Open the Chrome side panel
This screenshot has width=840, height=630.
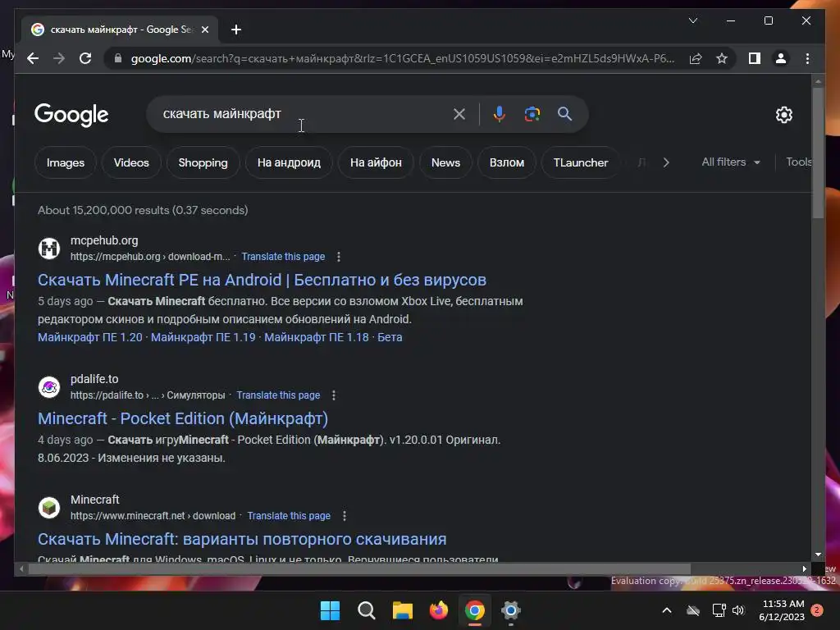click(755, 58)
